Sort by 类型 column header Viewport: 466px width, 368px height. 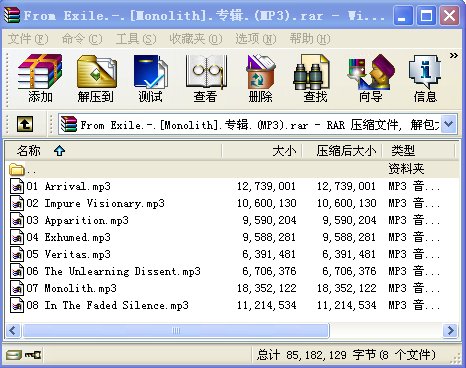coord(419,151)
